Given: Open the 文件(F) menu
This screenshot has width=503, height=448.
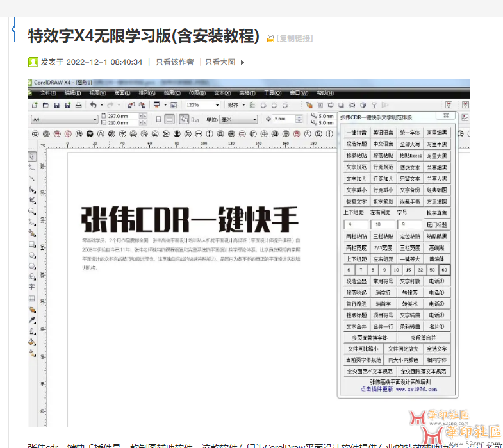Looking at the screenshot, I should point(48,93).
